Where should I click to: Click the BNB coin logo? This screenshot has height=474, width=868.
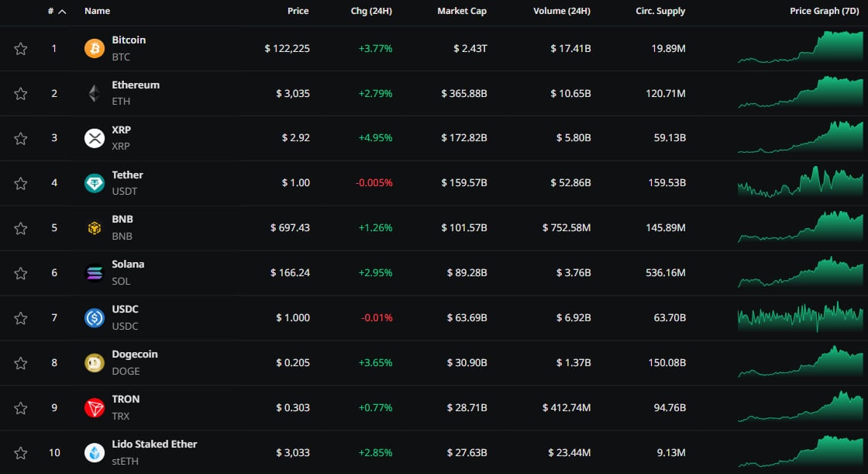click(94, 228)
